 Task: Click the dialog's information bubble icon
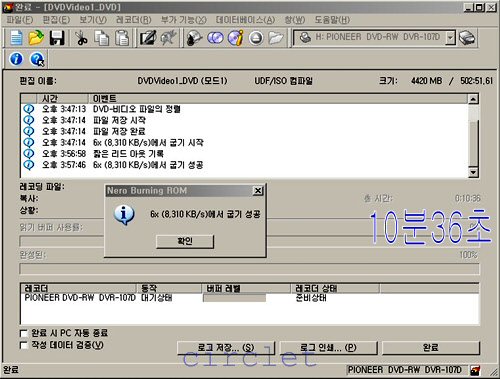124,214
